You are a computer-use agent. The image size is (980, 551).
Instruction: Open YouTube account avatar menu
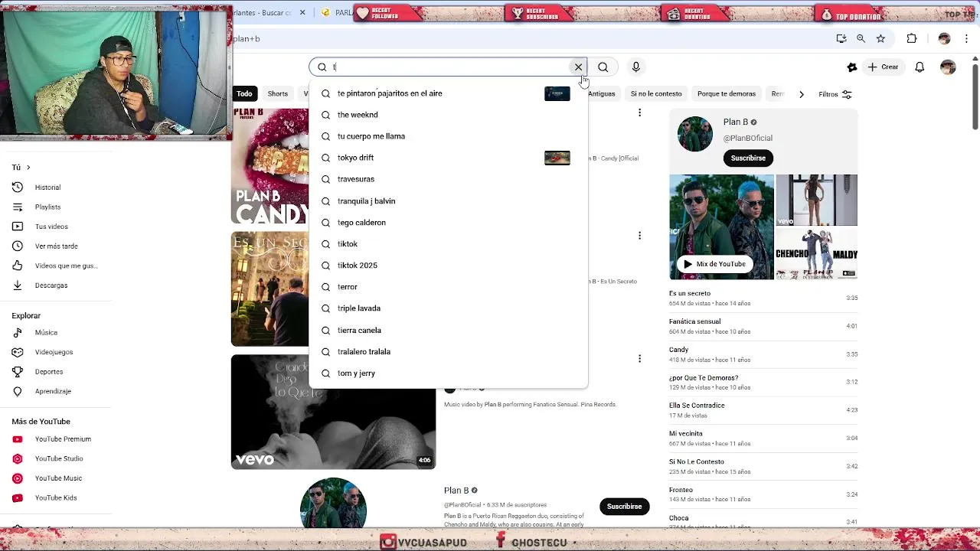[x=948, y=67]
